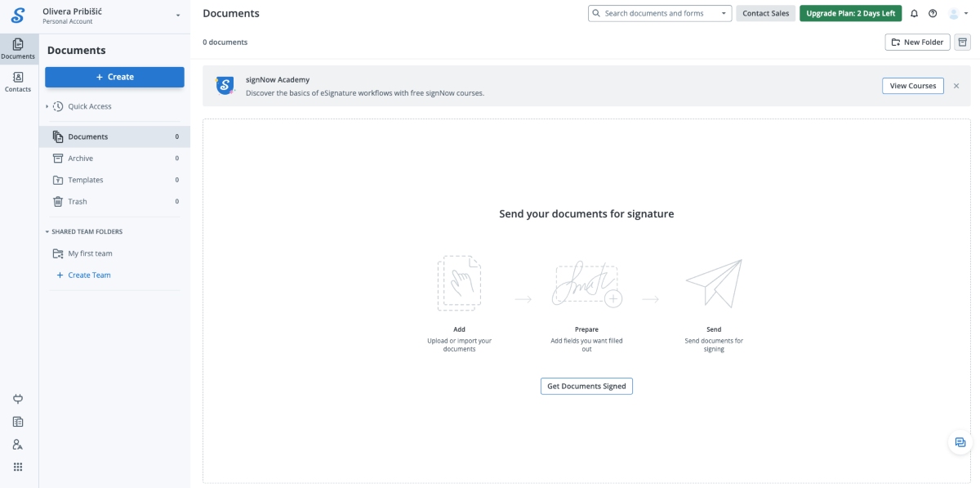The width and height of the screenshot is (980, 488).
Task: Open the Templates folder
Action: click(x=114, y=180)
